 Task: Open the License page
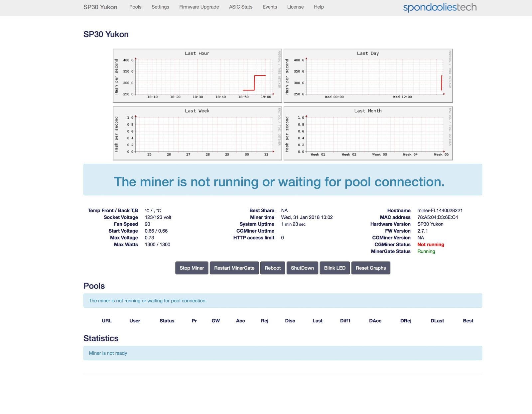click(295, 7)
